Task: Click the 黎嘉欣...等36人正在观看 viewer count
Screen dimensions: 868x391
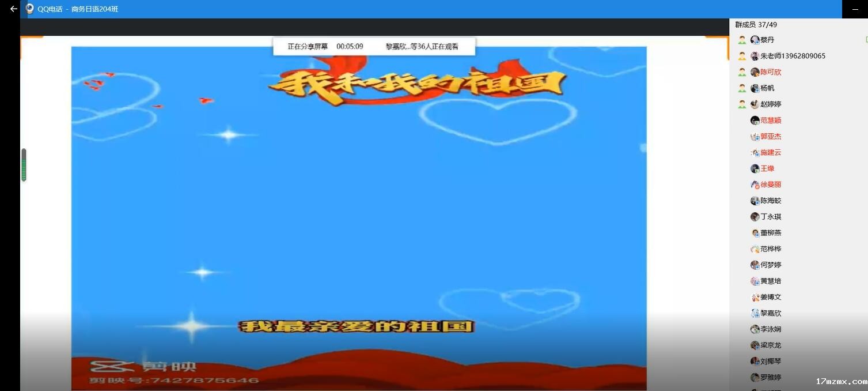Action: coord(422,47)
